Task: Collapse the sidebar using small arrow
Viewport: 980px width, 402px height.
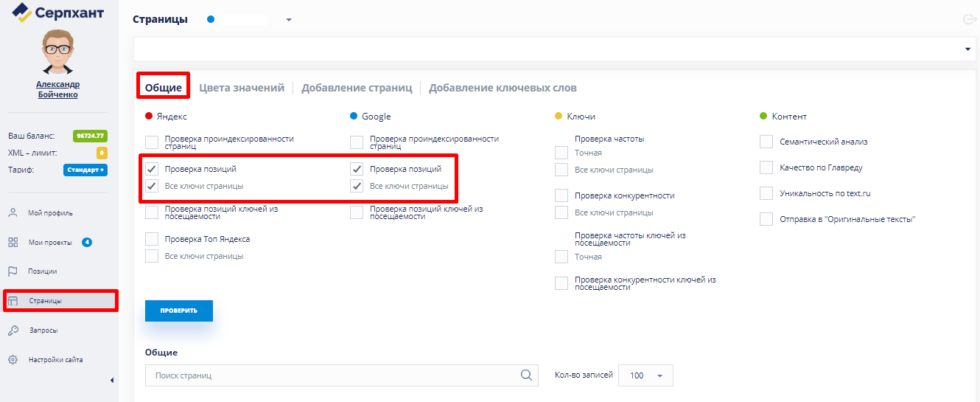Action: coord(112,381)
